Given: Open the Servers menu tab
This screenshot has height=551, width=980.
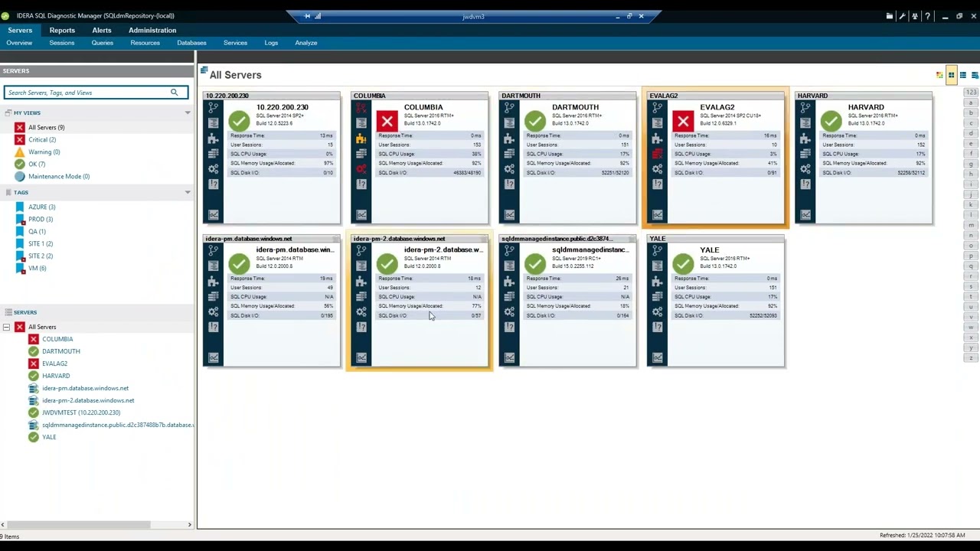Looking at the screenshot, I should [20, 31].
